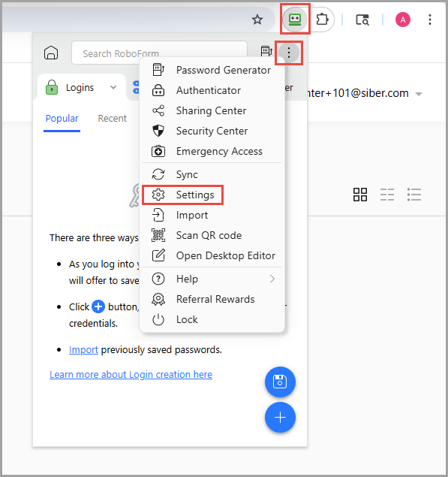448x477 pixels.
Task: Open Referral Rewards menu entry
Action: tap(212, 299)
